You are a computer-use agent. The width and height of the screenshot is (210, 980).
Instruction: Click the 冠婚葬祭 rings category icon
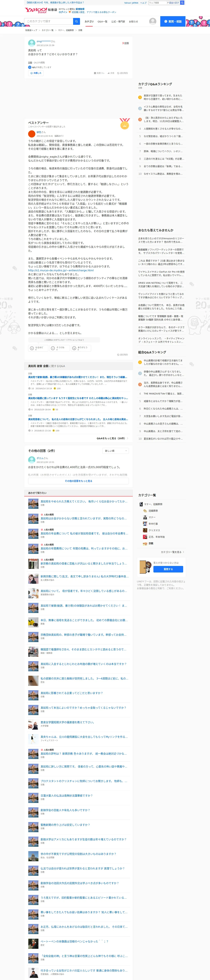(145, 511)
